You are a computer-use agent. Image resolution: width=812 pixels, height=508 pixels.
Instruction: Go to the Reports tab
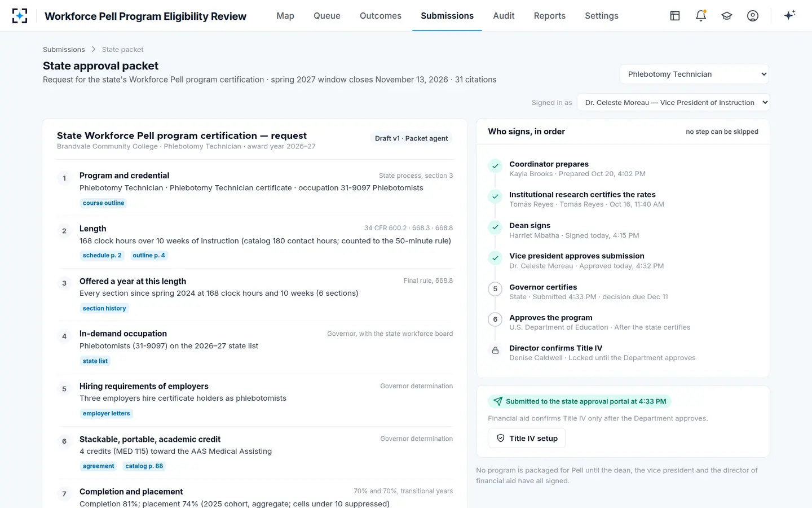click(x=550, y=16)
